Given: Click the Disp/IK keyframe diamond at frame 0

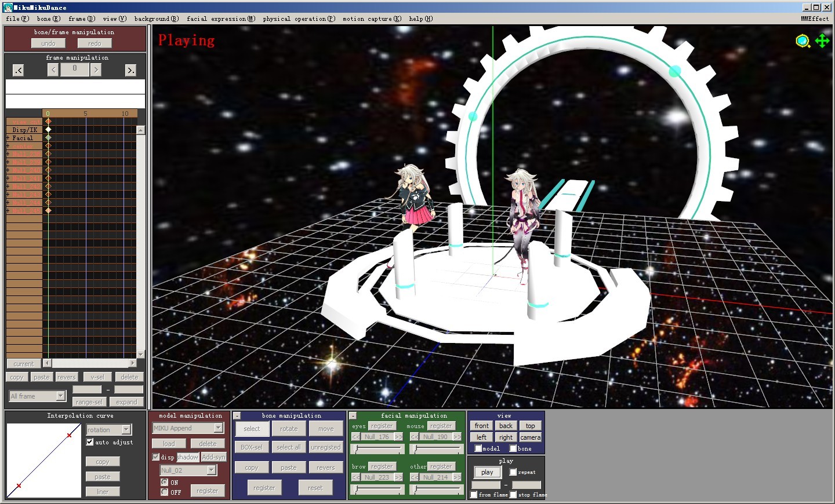Looking at the screenshot, I should point(48,130).
